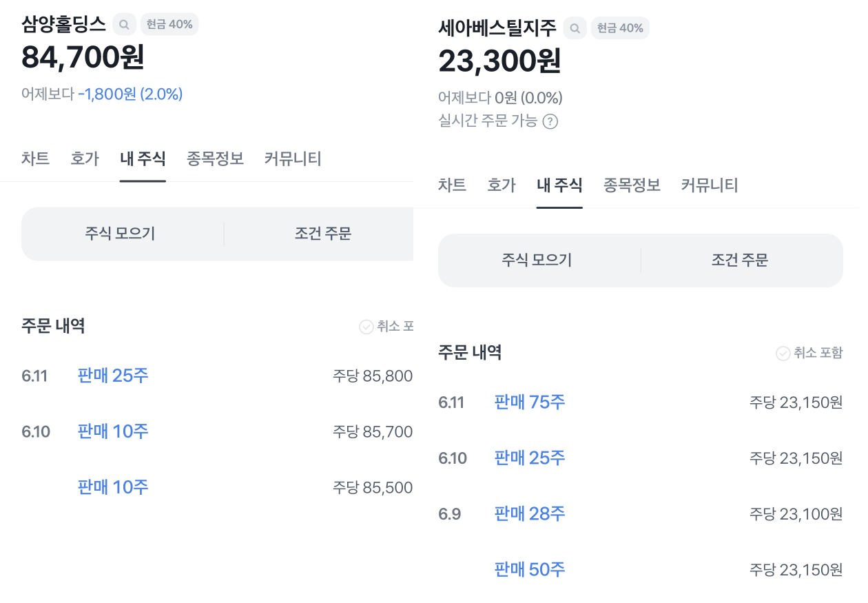
Task: Toggle the 취소 checkbox in 삼양홀딩스 orders
Action: pyautogui.click(x=366, y=327)
